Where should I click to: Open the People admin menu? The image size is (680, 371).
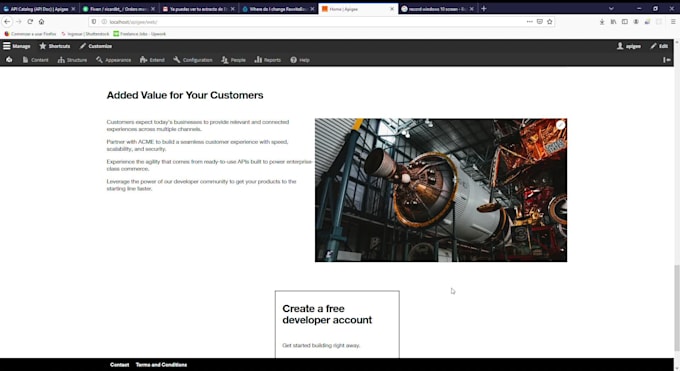click(233, 60)
